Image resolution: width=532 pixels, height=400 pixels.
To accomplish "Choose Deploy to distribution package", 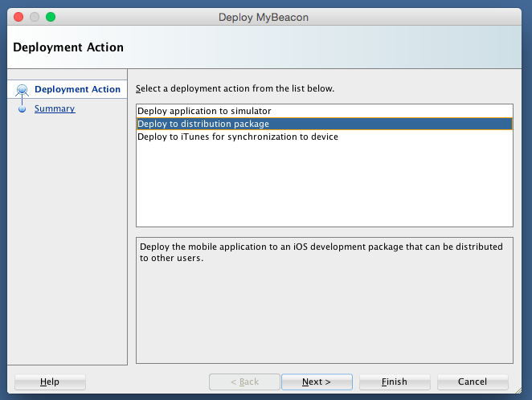I will tap(325, 124).
